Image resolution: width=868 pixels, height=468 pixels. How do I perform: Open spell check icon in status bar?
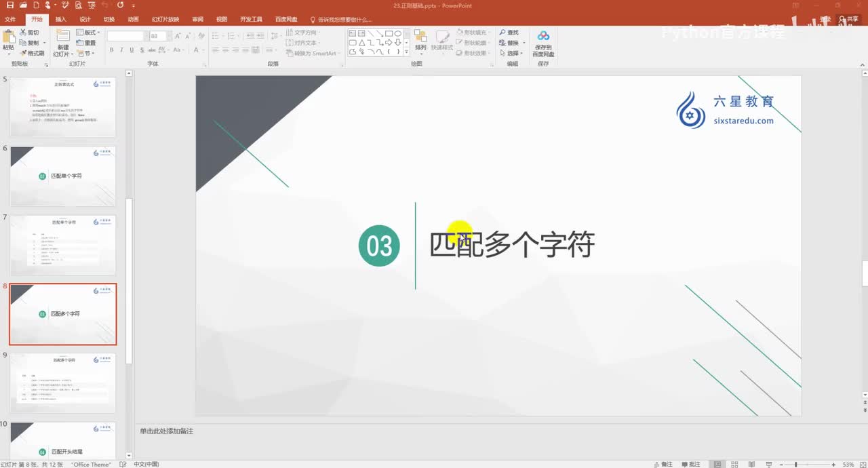point(123,465)
